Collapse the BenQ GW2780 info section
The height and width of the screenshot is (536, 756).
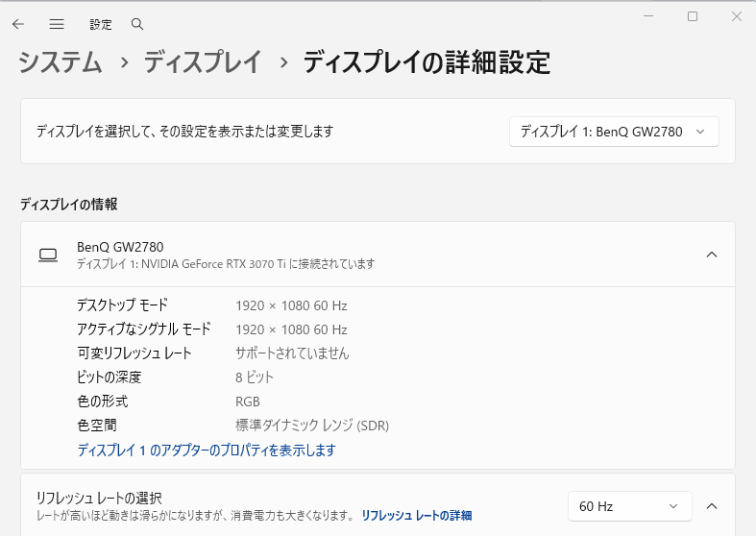(712, 255)
